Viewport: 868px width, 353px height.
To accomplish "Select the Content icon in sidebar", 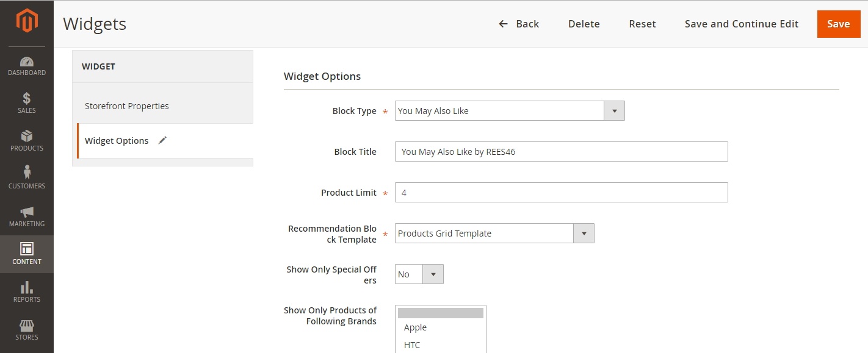I will click(x=26, y=254).
